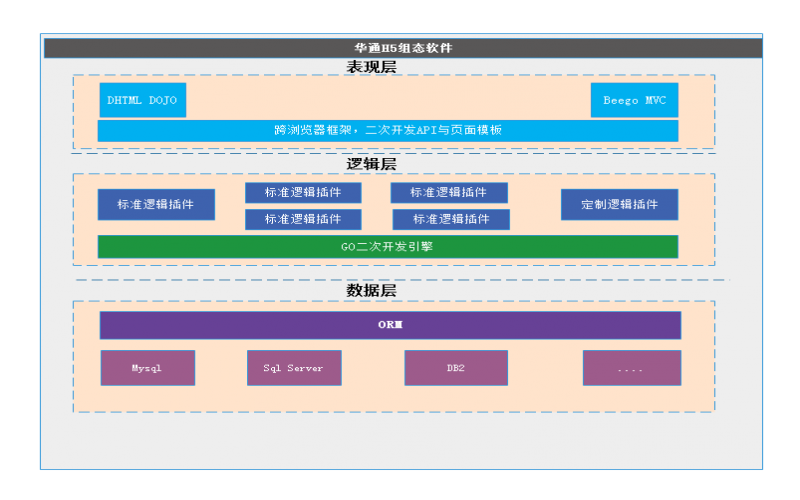Click the 跨浏览器框架 API与页面模板 bar
The width and height of the screenshot is (800, 500).
click(x=387, y=130)
